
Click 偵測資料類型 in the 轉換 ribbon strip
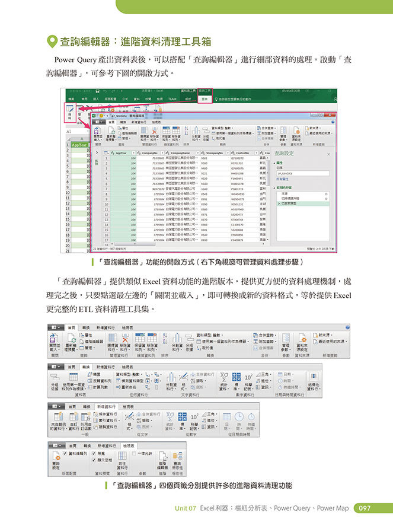130,381
